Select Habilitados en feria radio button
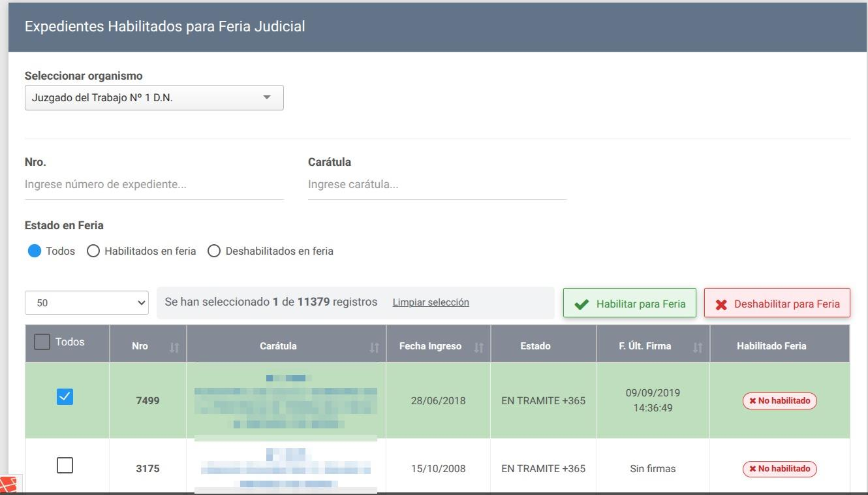Image resolution: width=868 pixels, height=495 pixels. point(93,251)
